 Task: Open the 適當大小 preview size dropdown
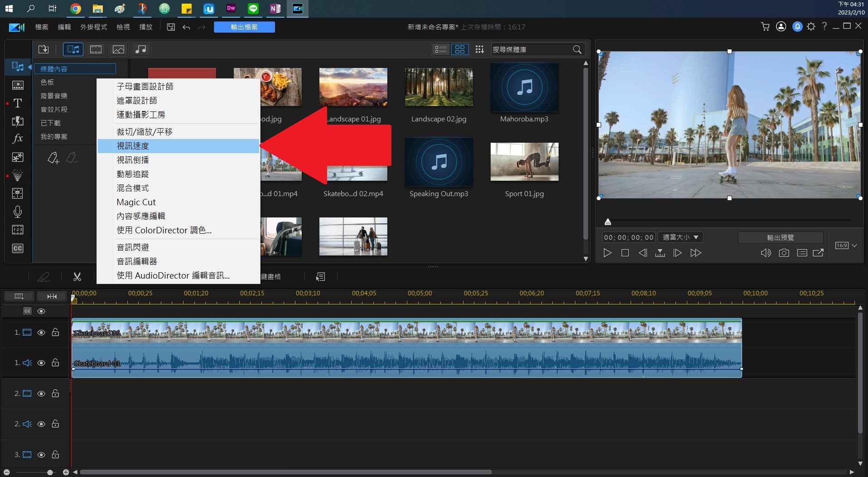tap(680, 237)
